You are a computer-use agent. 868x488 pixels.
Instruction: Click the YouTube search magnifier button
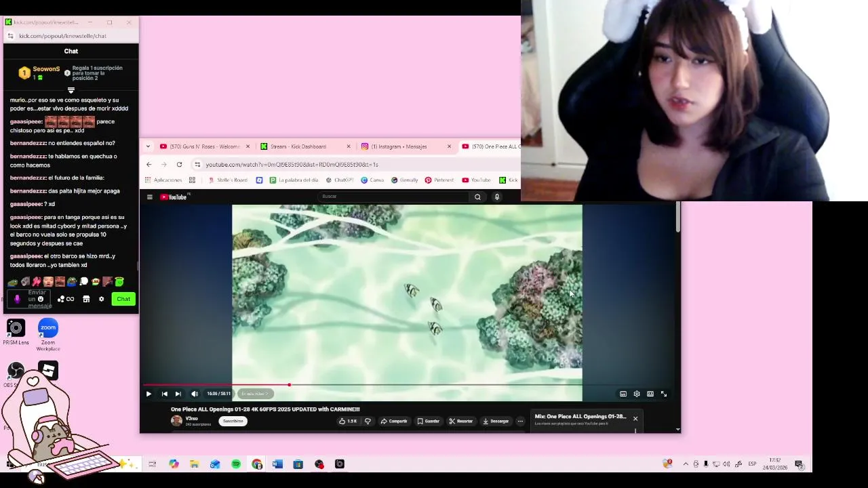(477, 197)
